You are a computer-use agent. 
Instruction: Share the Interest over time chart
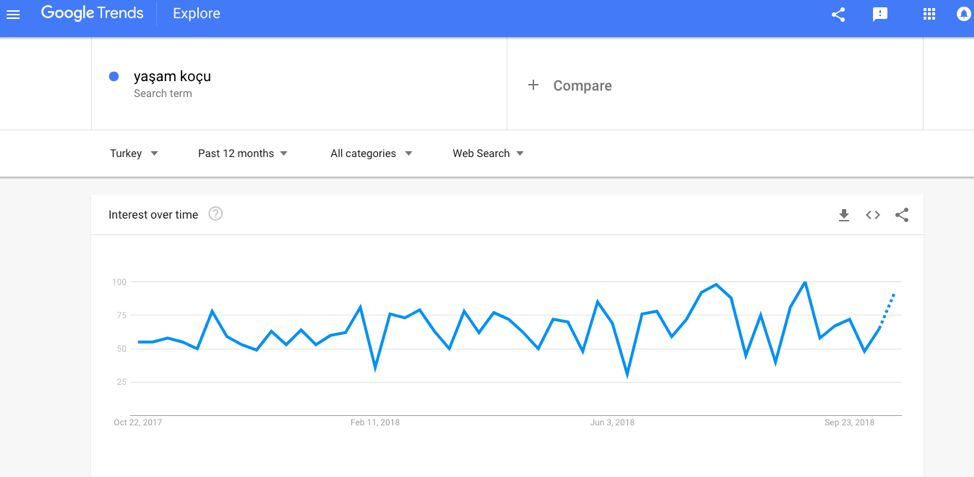[x=902, y=215]
